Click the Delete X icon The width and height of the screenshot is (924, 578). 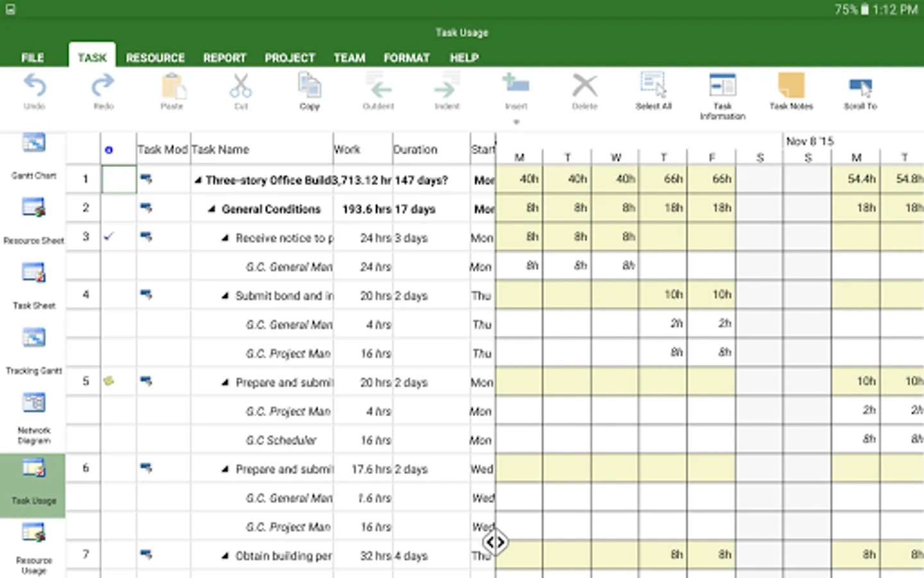click(585, 86)
